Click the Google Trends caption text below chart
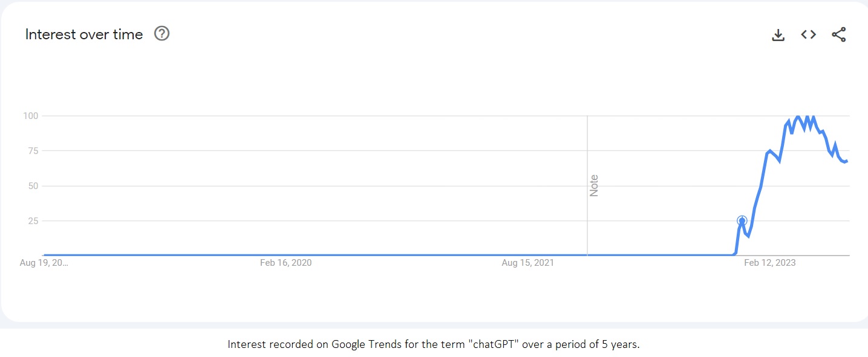Viewport: 868px width, 357px height. click(434, 344)
